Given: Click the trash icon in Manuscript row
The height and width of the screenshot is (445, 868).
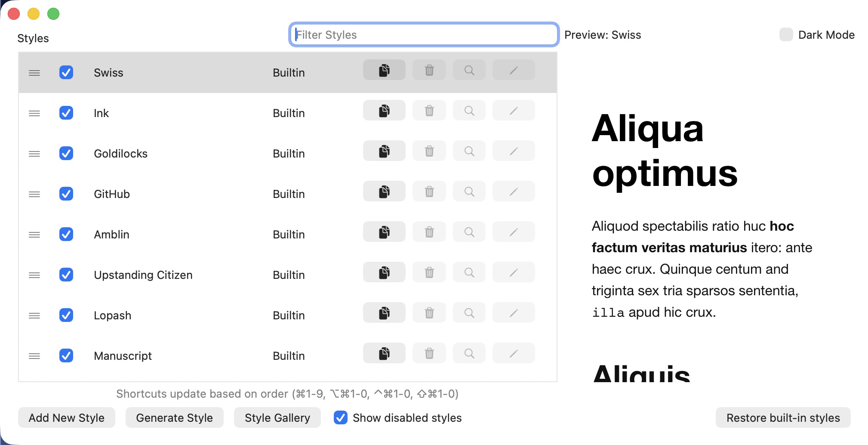Looking at the screenshot, I should tap(429, 353).
